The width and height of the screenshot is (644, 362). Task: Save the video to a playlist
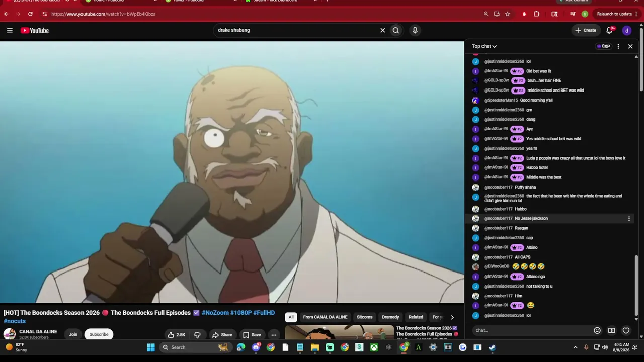click(x=251, y=335)
